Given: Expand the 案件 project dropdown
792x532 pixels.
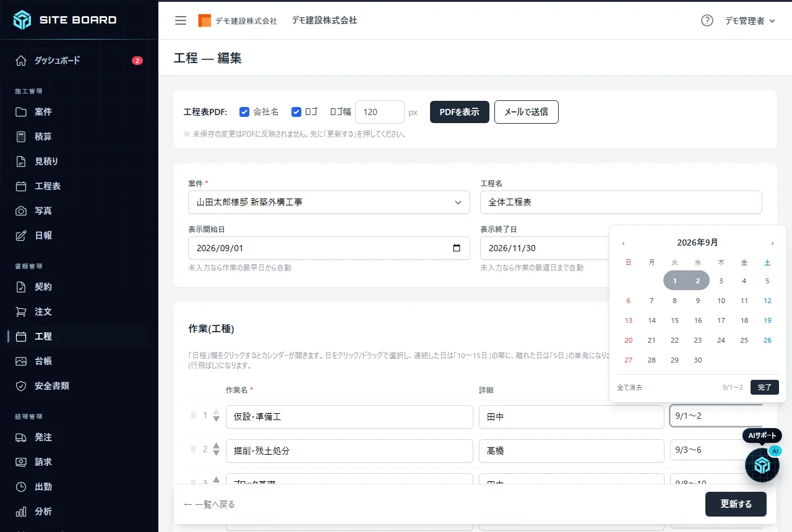Looking at the screenshot, I should [329, 202].
